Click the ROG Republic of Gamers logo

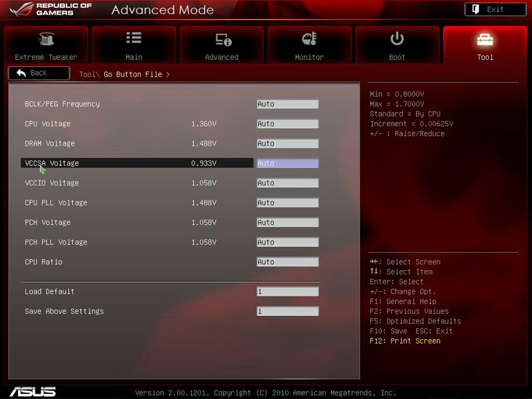pos(51,9)
